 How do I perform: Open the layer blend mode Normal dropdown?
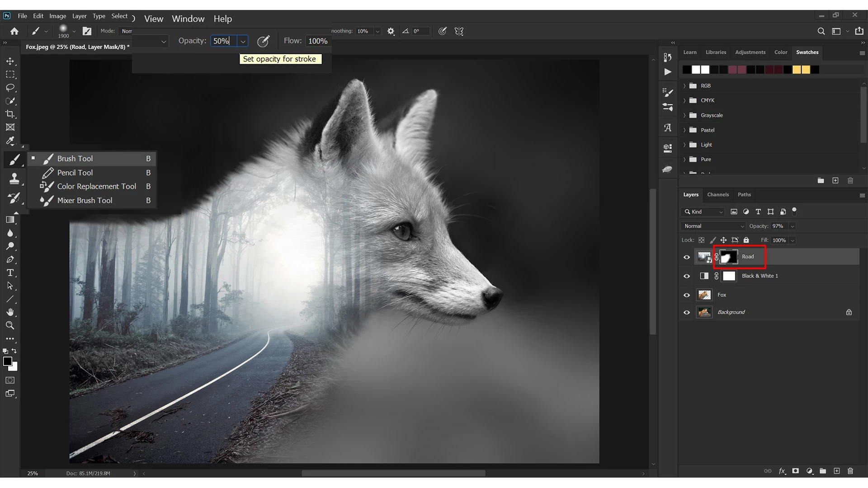(713, 226)
